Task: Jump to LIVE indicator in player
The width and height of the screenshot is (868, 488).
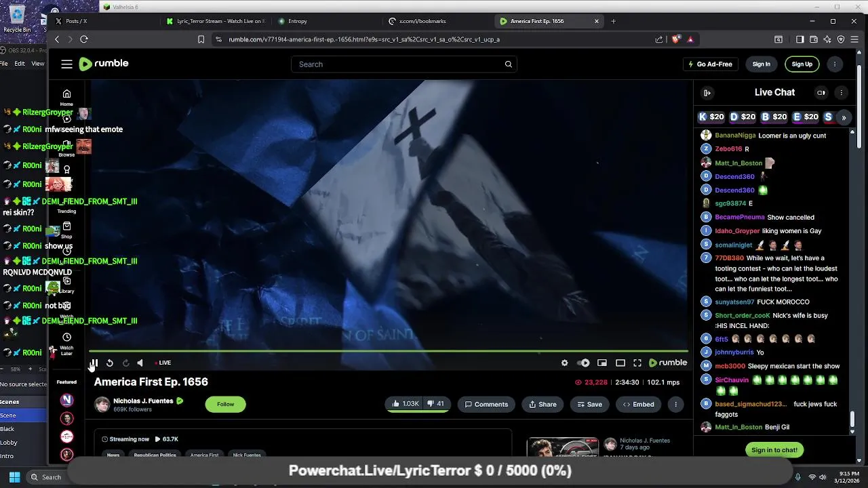Action: pos(163,363)
